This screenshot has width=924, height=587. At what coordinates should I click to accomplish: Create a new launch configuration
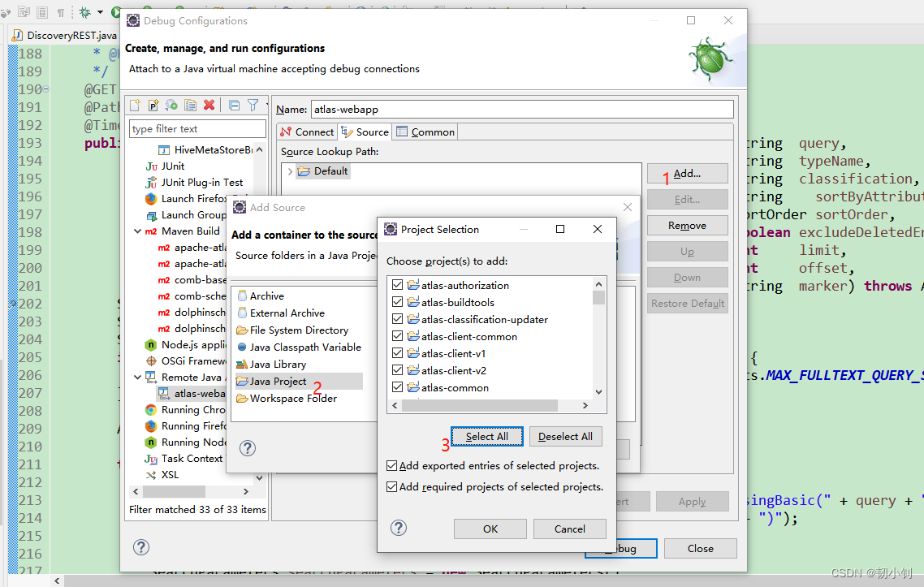point(135,105)
